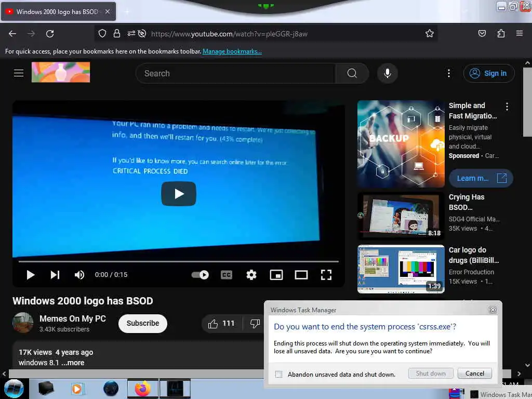
Task: Open the player settings gear
Action: [x=251, y=275]
